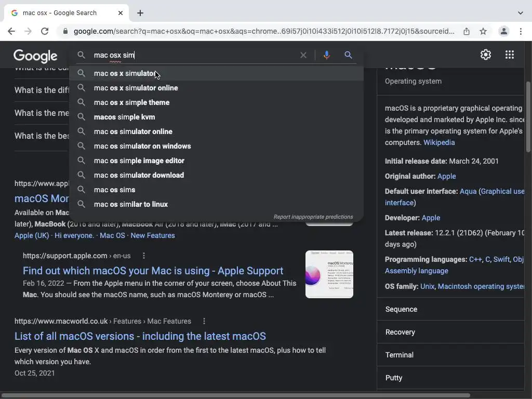The image size is (532, 399).
Task: Open the Wikipedia link in knowledge panel
Action: tap(439, 142)
